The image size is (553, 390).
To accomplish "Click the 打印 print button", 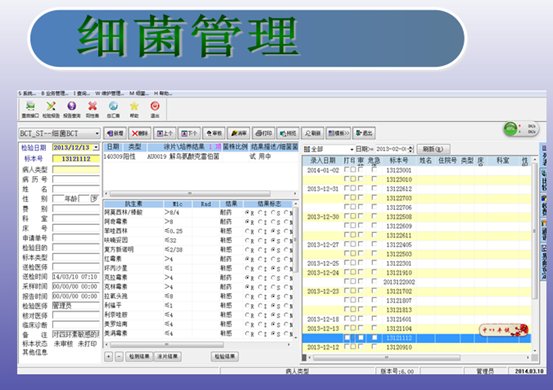I will [x=263, y=133].
